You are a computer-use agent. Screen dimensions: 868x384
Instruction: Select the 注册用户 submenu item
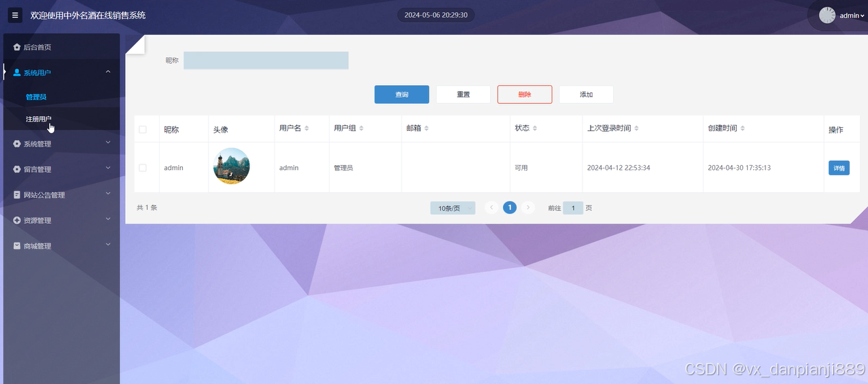point(38,119)
